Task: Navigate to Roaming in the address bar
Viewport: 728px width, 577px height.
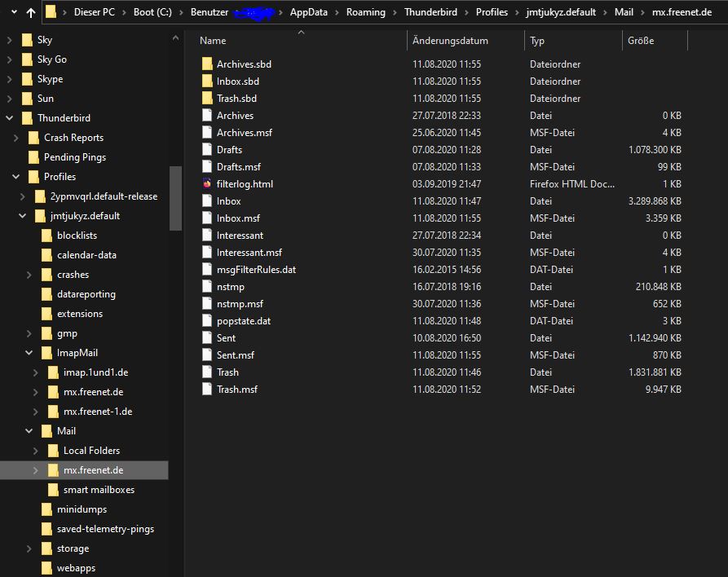Action: tap(365, 12)
